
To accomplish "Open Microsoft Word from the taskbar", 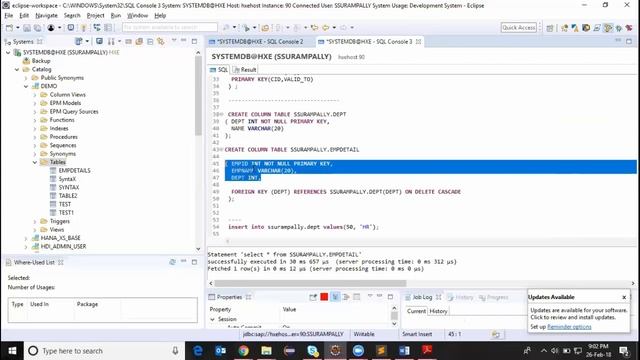I will (x=404, y=351).
